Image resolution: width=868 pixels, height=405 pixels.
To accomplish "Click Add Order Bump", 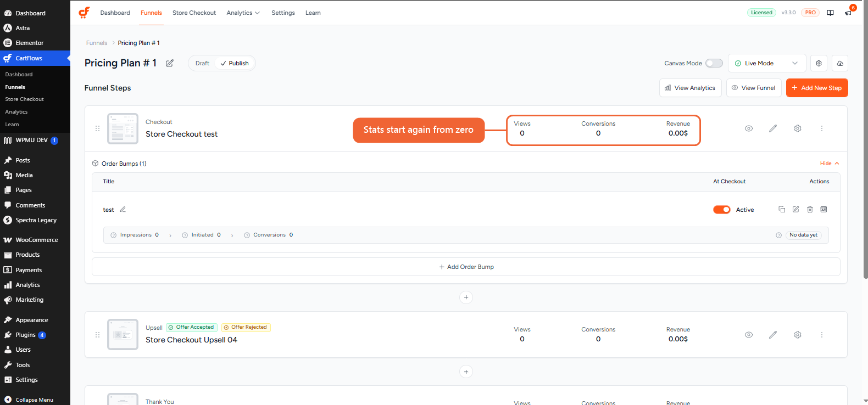I will tap(466, 267).
